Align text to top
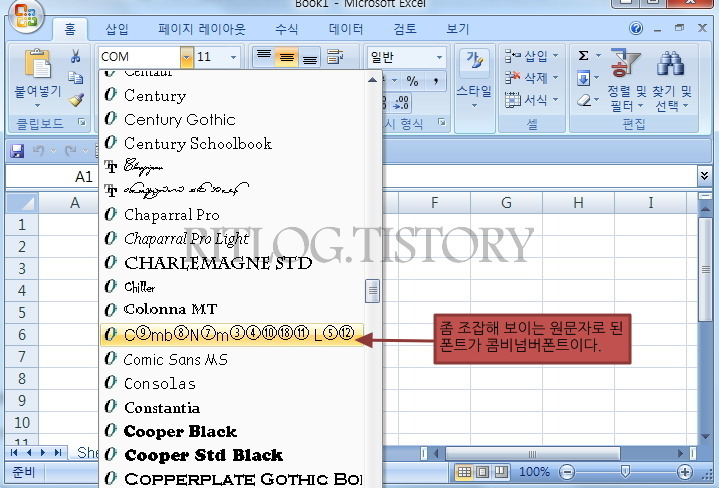 pos(264,57)
